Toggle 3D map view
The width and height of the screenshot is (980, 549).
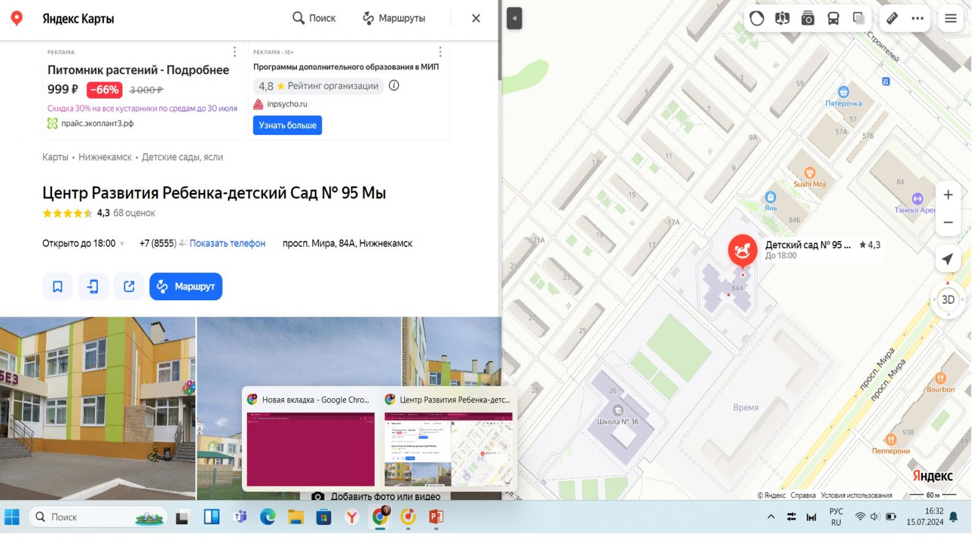(x=948, y=300)
